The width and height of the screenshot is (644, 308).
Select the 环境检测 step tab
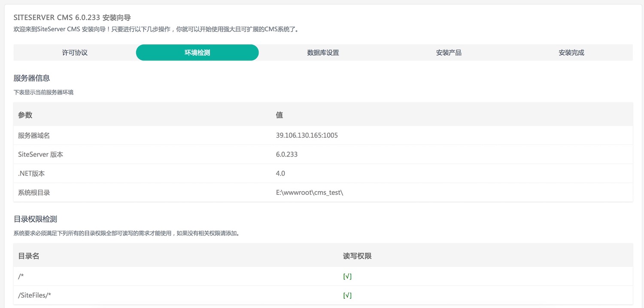[x=197, y=52]
